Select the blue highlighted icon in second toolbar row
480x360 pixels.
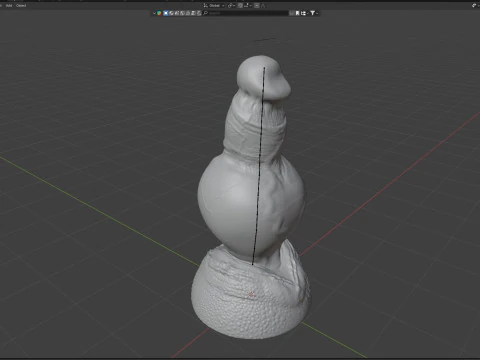165,13
